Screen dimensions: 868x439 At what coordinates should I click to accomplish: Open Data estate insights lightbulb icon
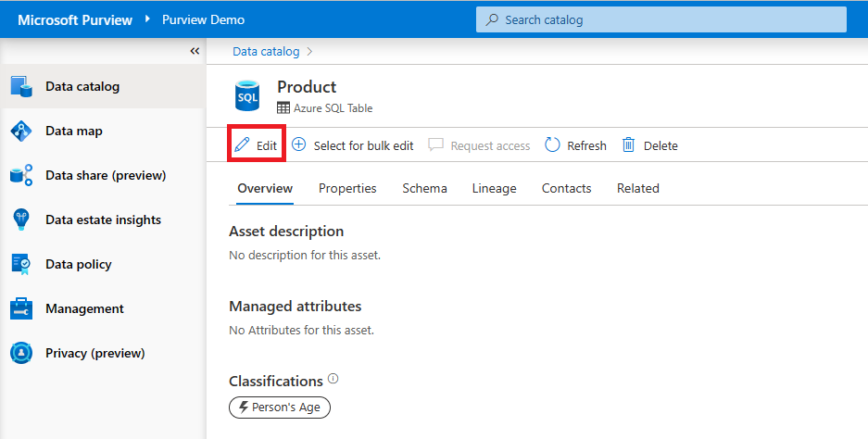click(x=21, y=219)
